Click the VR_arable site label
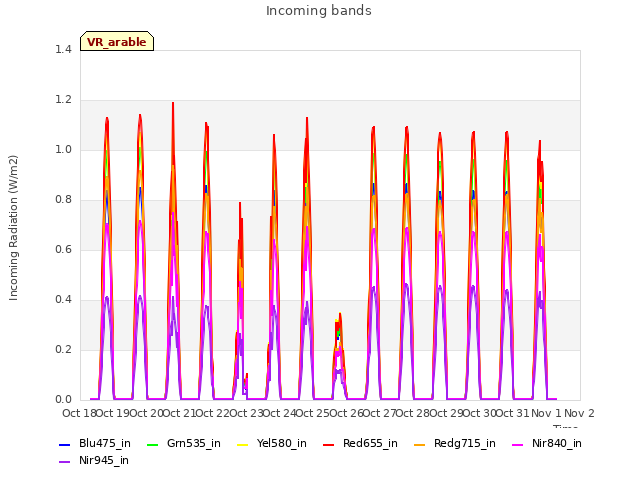 pyautogui.click(x=117, y=42)
